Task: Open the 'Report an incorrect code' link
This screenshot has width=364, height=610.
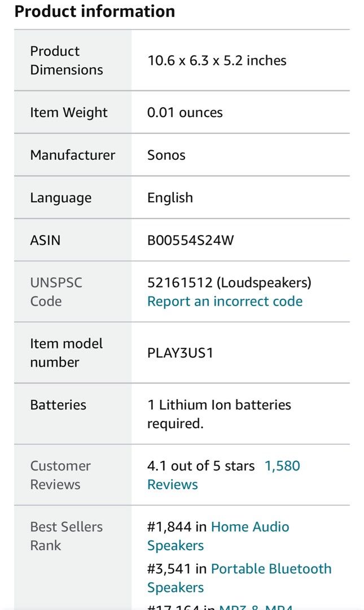Action: (x=225, y=302)
